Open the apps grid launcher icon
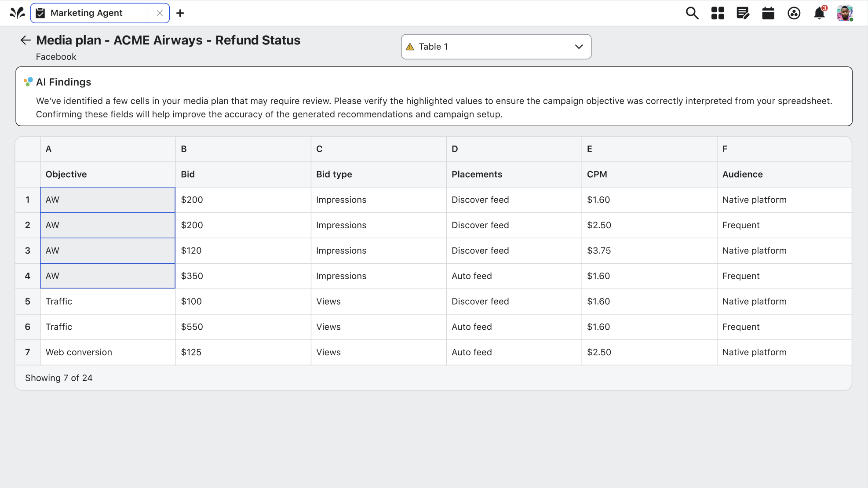The height and width of the screenshot is (488, 868). [x=718, y=13]
